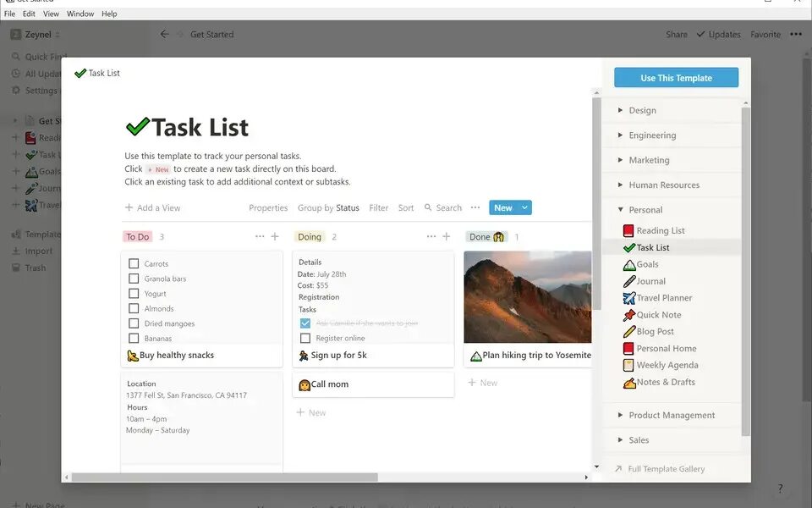The height and width of the screenshot is (508, 812).
Task: Expand the Product Management template category
Action: tap(620, 415)
